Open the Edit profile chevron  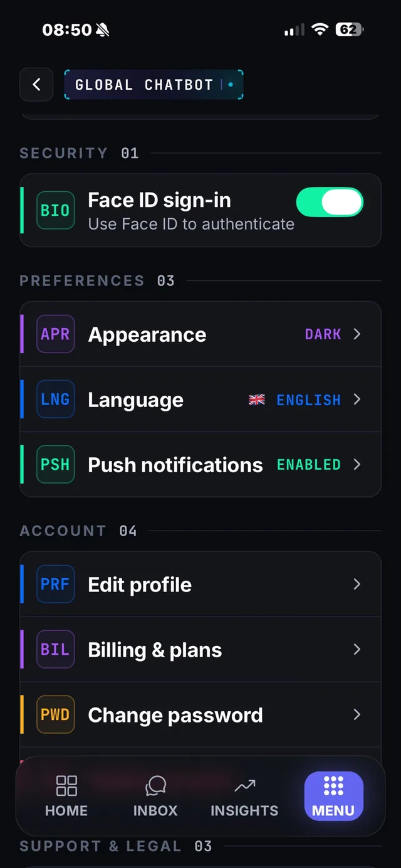click(357, 585)
